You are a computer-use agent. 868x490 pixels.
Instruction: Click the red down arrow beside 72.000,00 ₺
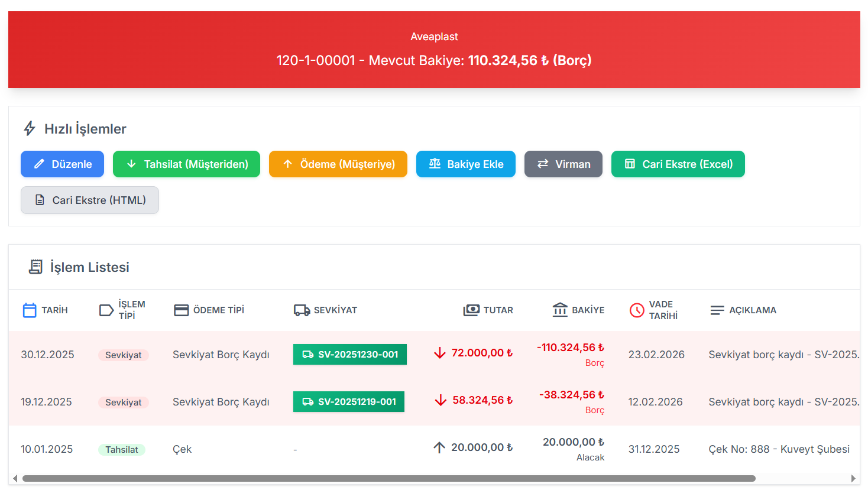(439, 352)
